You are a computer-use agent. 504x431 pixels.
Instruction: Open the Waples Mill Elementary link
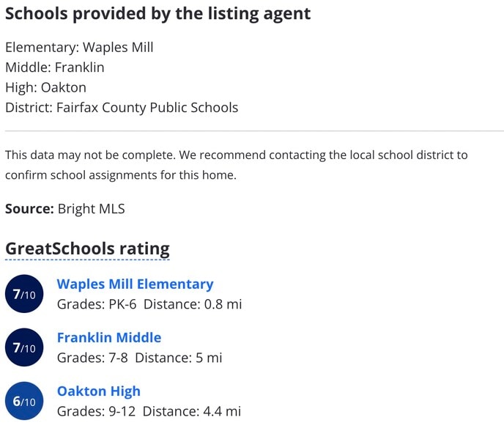coord(135,284)
